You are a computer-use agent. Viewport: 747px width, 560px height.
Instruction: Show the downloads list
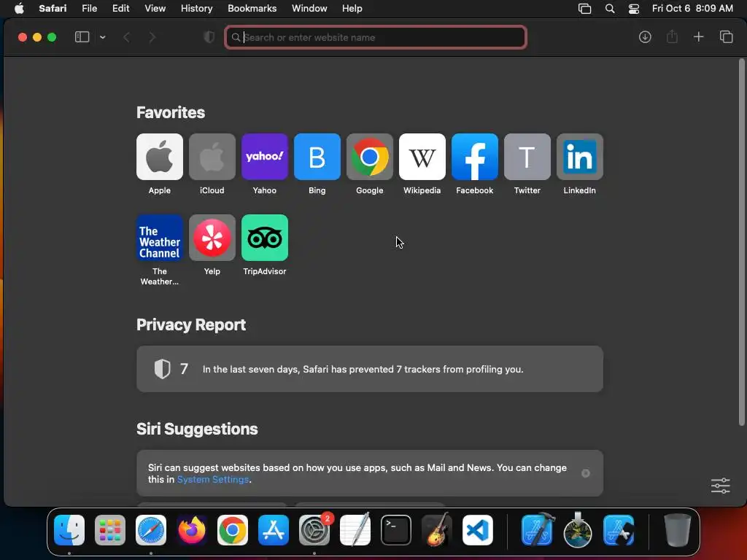[x=645, y=37]
